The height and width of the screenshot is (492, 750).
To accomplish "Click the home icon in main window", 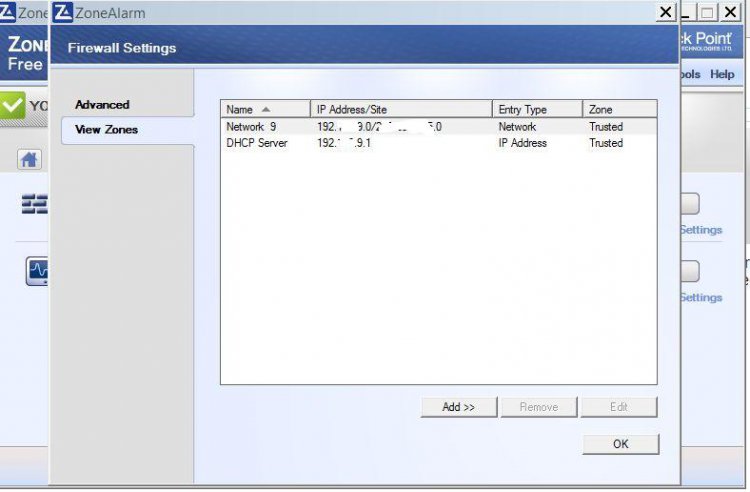I will pos(29,159).
